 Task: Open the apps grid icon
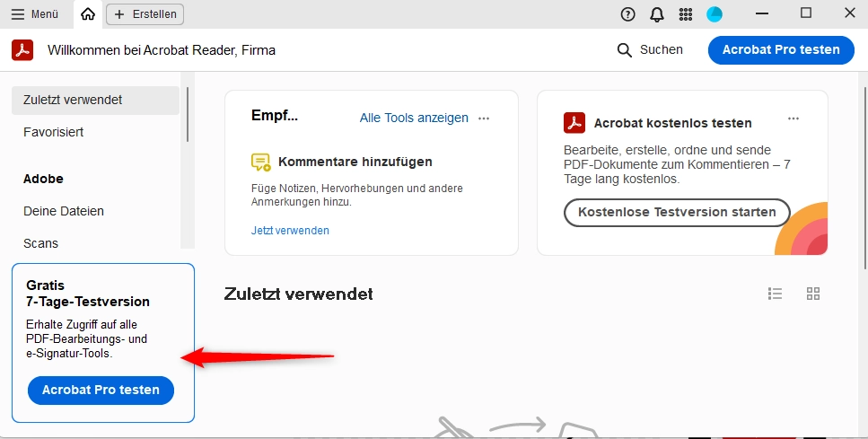point(685,14)
